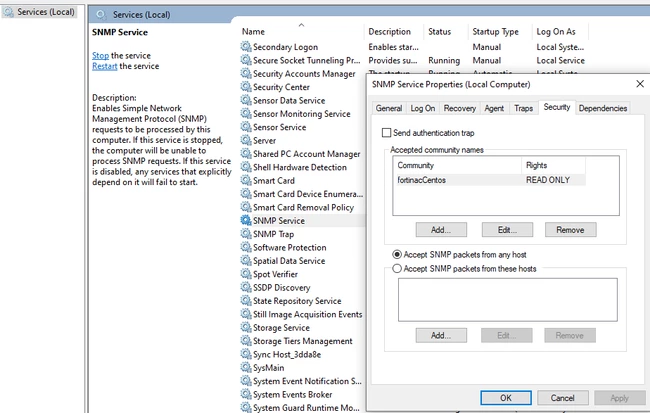
Task: Click the gear icon for State Repository Service
Action: (246, 301)
